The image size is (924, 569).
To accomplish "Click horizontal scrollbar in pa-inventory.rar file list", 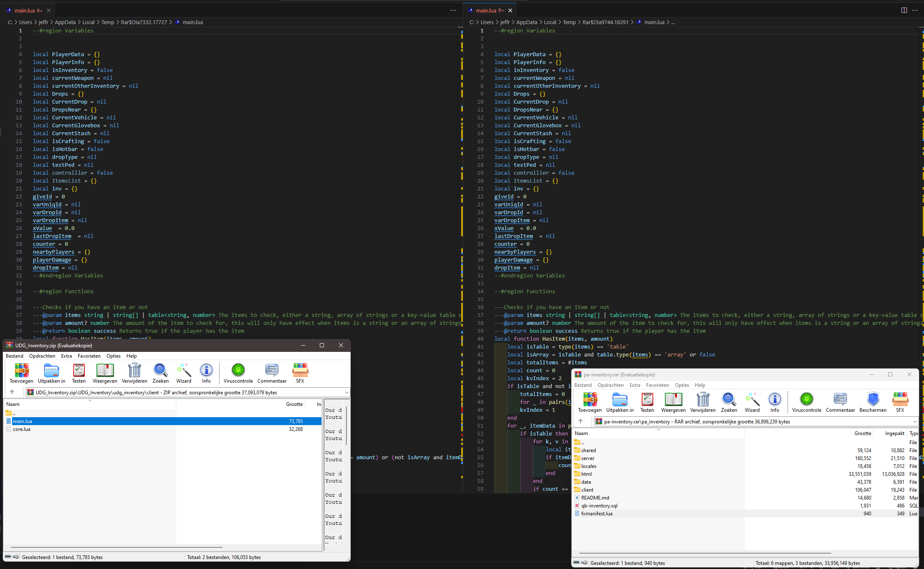I will [x=705, y=553].
